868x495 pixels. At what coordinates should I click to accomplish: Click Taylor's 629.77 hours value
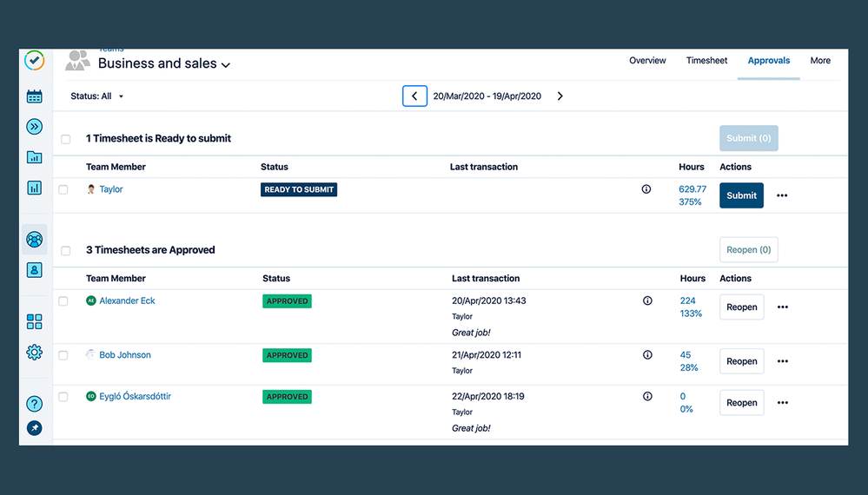click(x=692, y=189)
